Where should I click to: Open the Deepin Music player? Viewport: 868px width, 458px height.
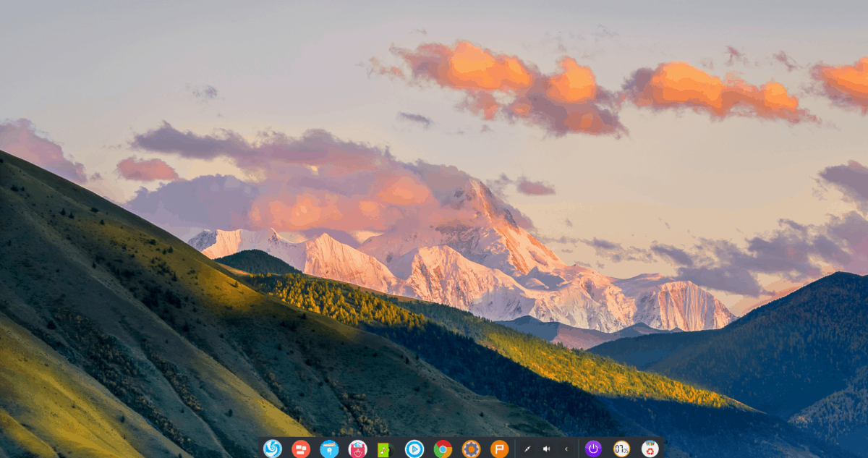click(385, 448)
